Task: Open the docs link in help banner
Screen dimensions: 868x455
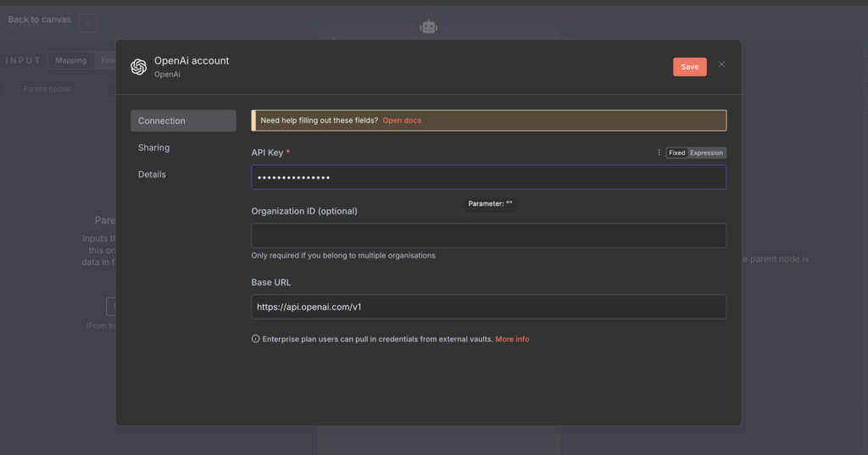Action: pyautogui.click(x=402, y=120)
